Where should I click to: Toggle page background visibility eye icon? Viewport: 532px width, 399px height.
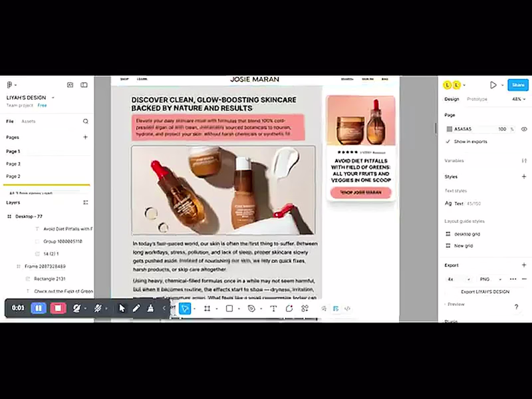524,129
